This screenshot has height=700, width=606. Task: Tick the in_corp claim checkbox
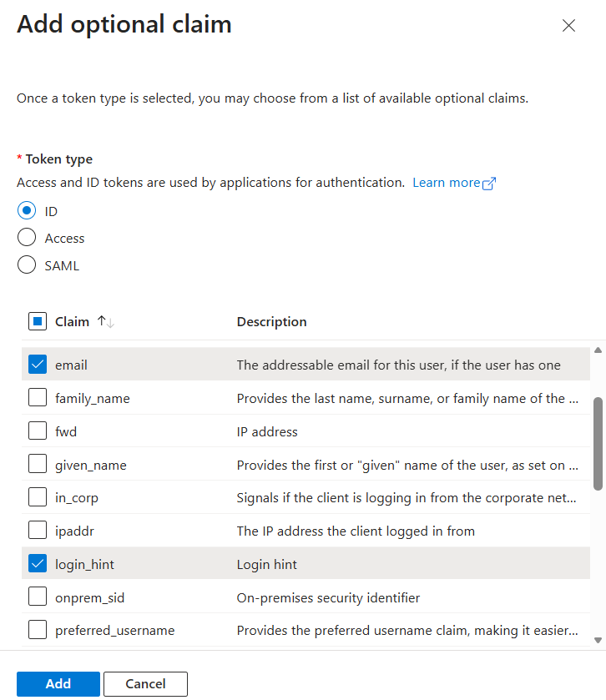[x=38, y=498]
